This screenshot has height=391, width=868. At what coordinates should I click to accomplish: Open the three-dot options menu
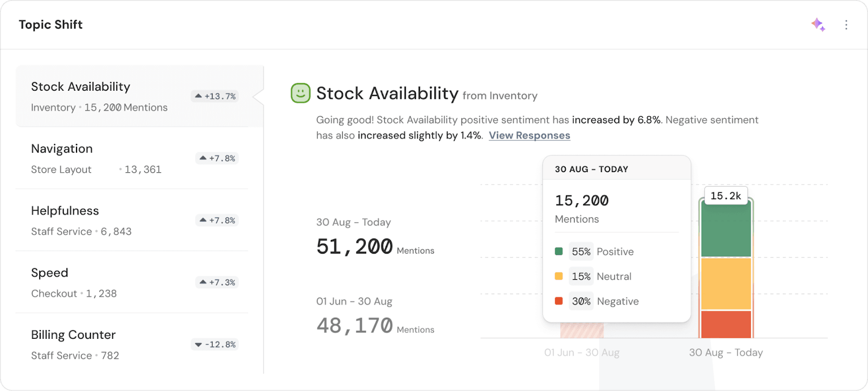point(846,25)
